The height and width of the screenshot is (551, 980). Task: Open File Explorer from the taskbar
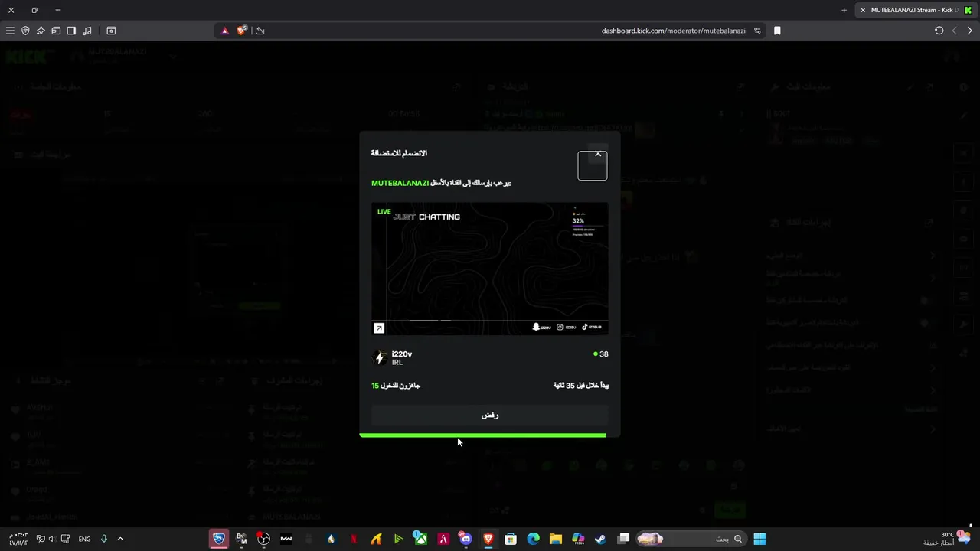click(556, 539)
